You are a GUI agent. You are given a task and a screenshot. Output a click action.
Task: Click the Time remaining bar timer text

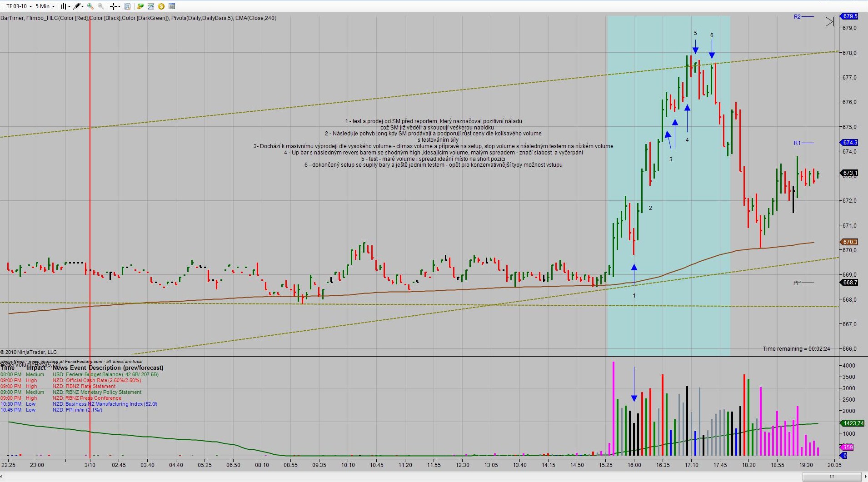point(796,349)
